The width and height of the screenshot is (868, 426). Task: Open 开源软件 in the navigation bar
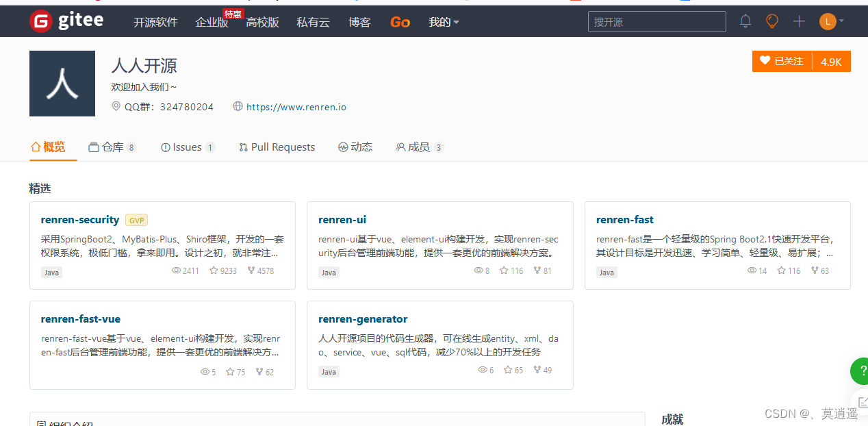(155, 23)
